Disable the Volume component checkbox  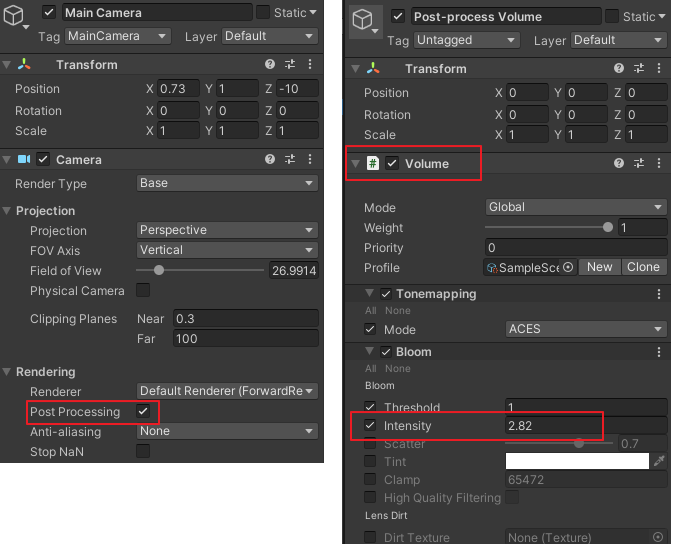(391, 163)
